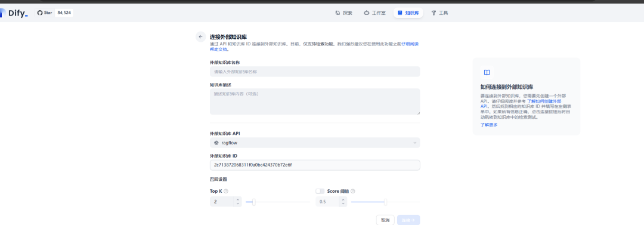644x225 pixels.
Task: Click the ragflow API icon
Action: (x=216, y=143)
